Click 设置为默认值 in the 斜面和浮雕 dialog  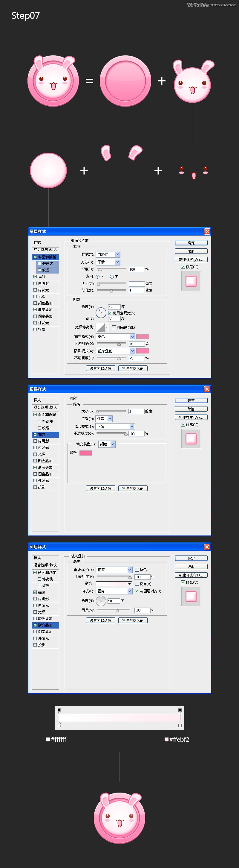pos(100,368)
